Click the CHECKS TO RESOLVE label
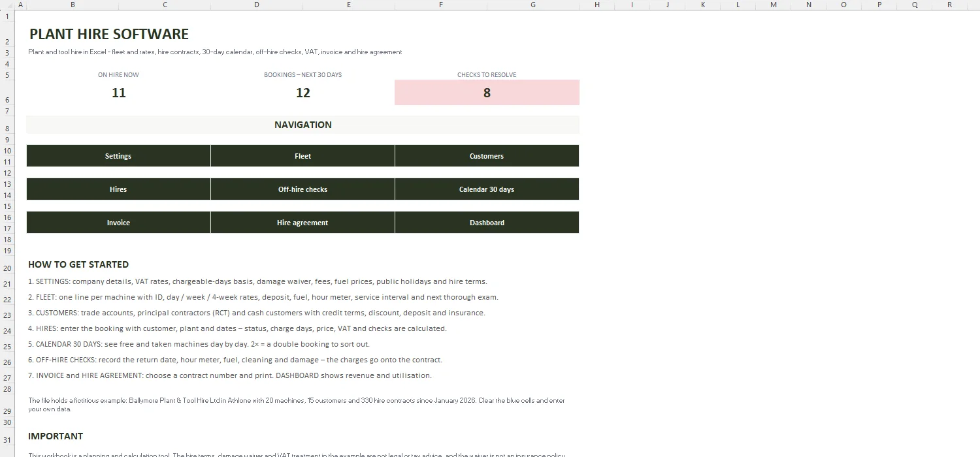The width and height of the screenshot is (980, 457). pos(487,74)
